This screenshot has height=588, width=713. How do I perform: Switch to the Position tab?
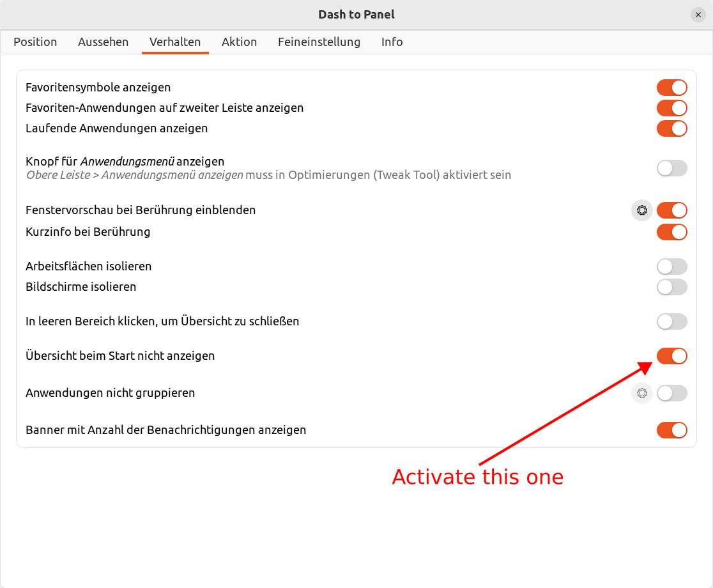pyautogui.click(x=35, y=42)
